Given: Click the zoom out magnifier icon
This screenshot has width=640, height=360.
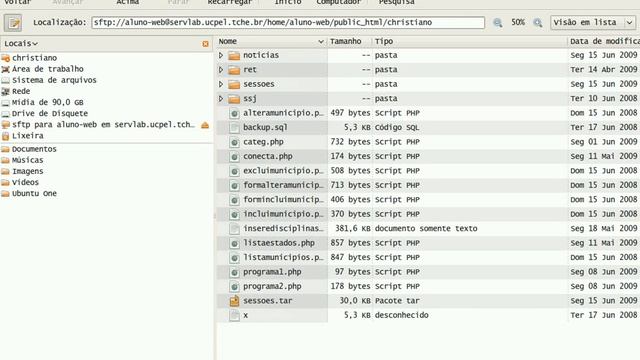Looking at the screenshot, I should (498, 23).
